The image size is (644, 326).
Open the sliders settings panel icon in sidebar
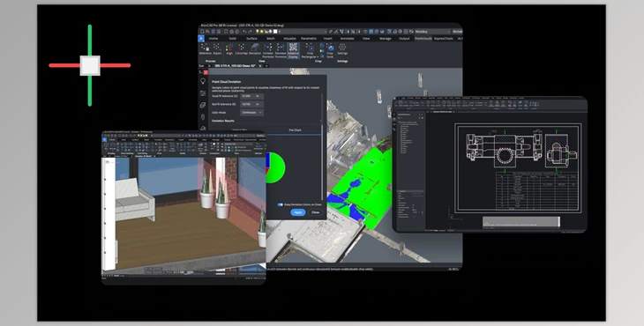pyautogui.click(x=203, y=93)
